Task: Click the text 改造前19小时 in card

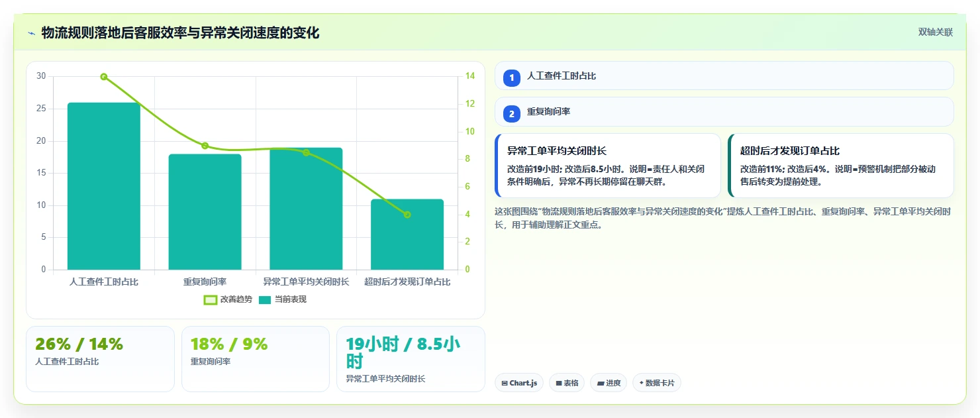Action: point(534,169)
